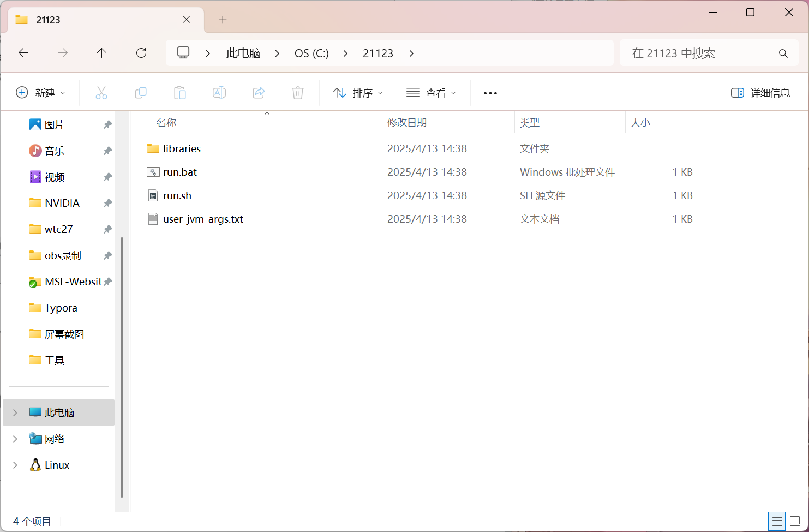
Task: Expand the 此电脑 tree node
Action: [15, 413]
